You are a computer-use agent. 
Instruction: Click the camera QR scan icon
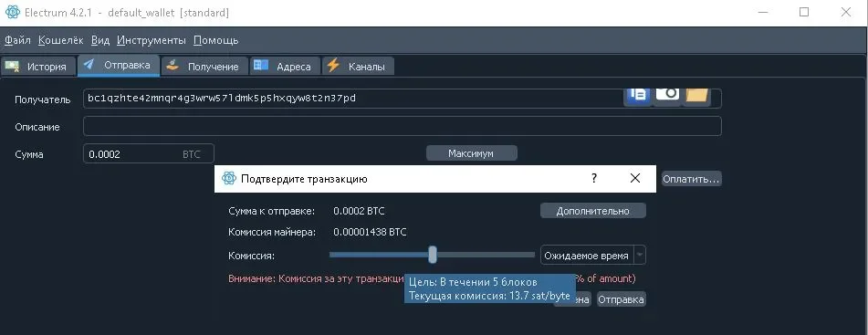(x=667, y=94)
